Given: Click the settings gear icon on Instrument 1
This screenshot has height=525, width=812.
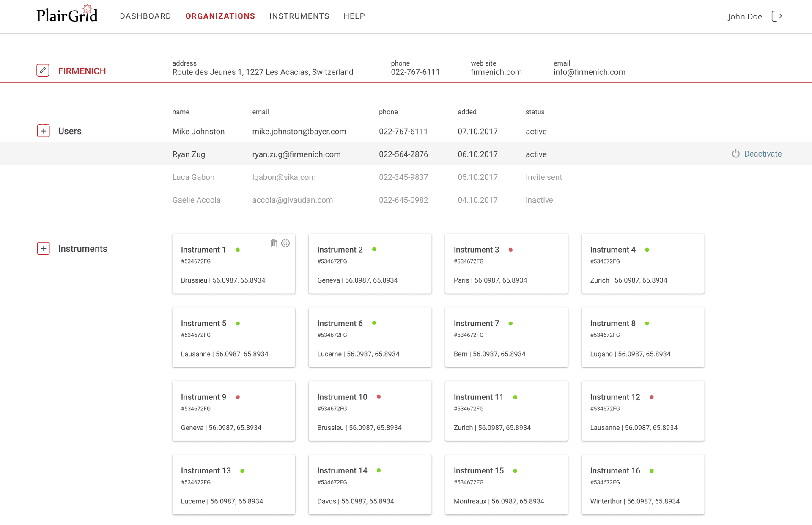Looking at the screenshot, I should pos(285,243).
